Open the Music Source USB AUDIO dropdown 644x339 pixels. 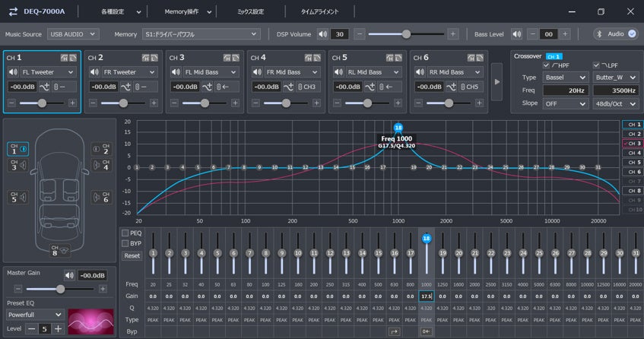coord(72,34)
